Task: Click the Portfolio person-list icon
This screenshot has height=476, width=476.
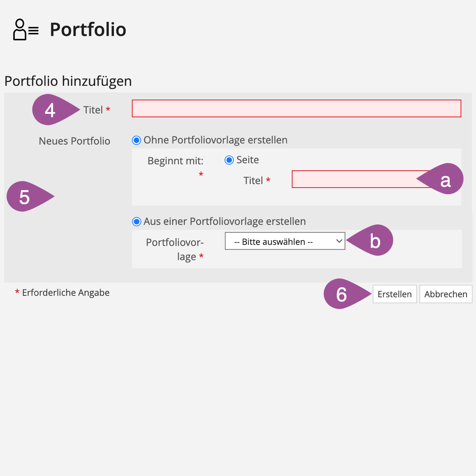Action: (x=26, y=30)
